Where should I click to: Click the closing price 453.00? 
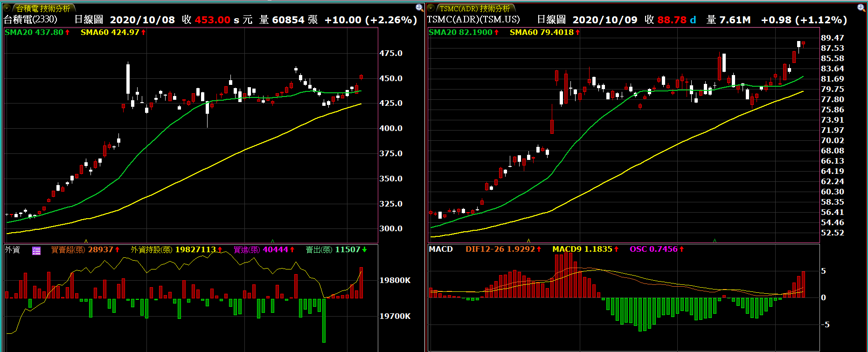[x=212, y=20]
